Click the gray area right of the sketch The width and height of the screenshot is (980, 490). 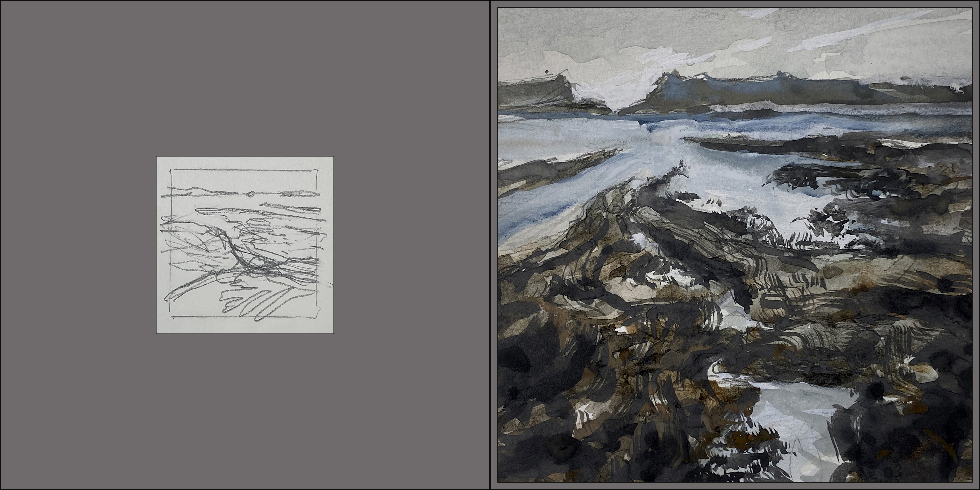(x=411, y=245)
